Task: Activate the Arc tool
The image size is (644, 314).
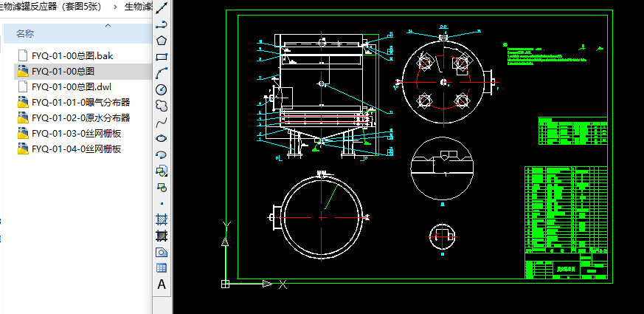Action: [x=162, y=72]
